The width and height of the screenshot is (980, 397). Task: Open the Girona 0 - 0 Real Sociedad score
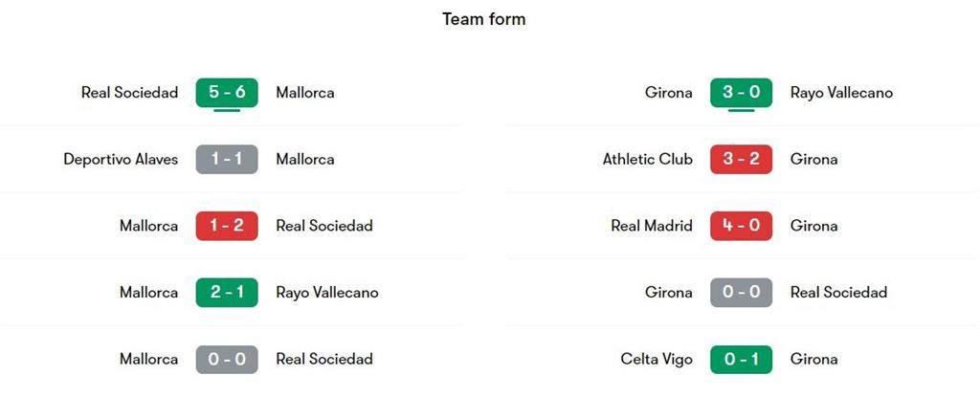click(x=742, y=293)
